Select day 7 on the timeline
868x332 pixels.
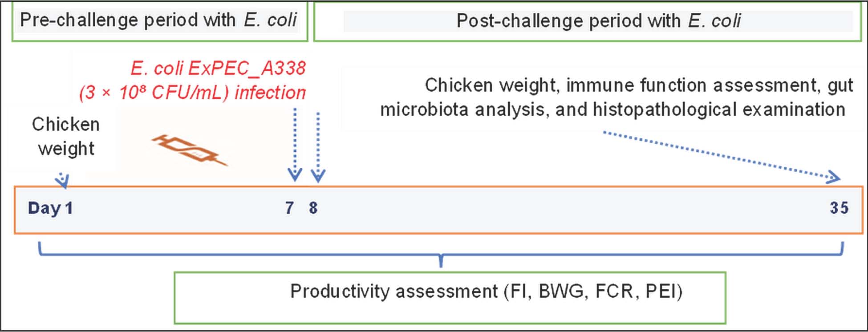coord(290,208)
